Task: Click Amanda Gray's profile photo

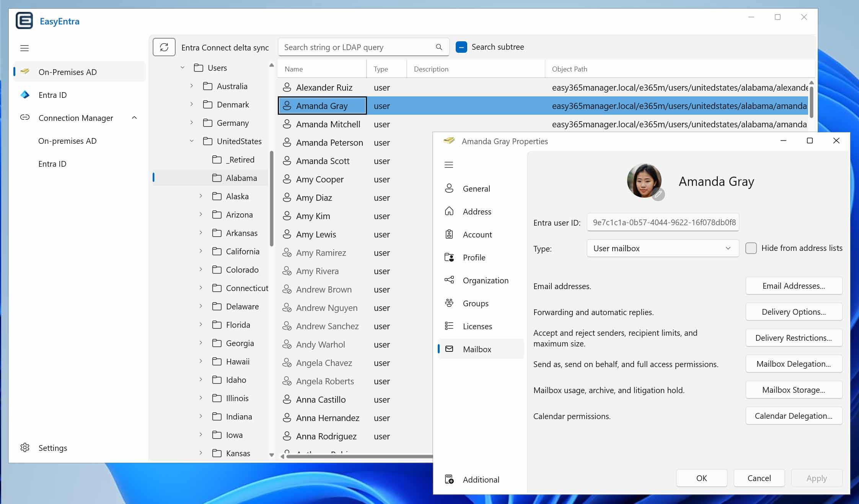Action: click(644, 180)
